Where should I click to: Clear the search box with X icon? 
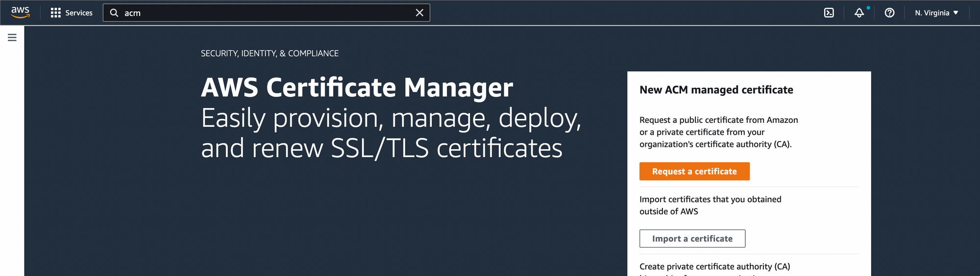(x=419, y=13)
